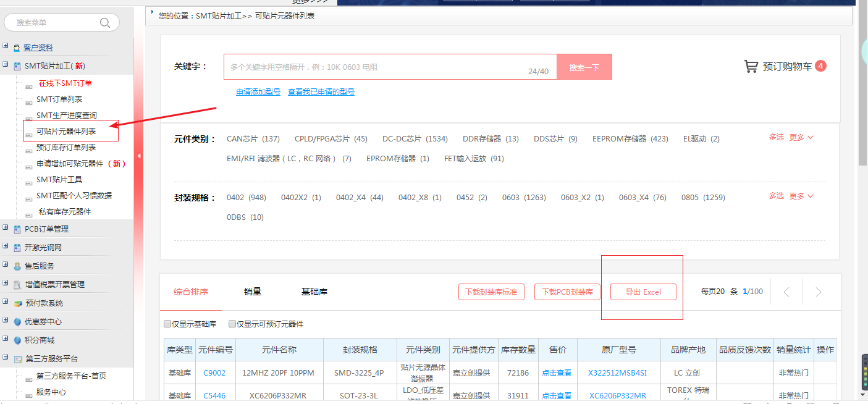Screen dimensions: 868x404
Task: Go to next page with right arrow
Action: tap(818, 292)
